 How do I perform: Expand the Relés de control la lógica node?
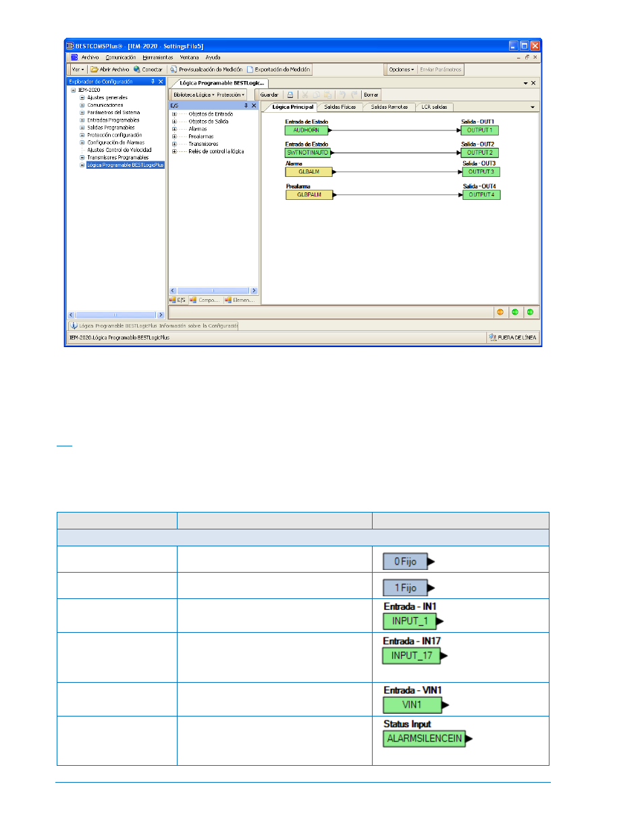(x=174, y=151)
